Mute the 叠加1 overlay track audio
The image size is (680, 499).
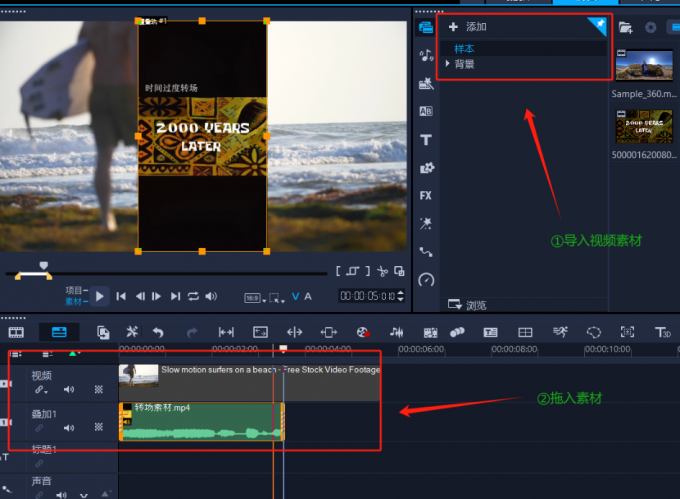(x=69, y=428)
